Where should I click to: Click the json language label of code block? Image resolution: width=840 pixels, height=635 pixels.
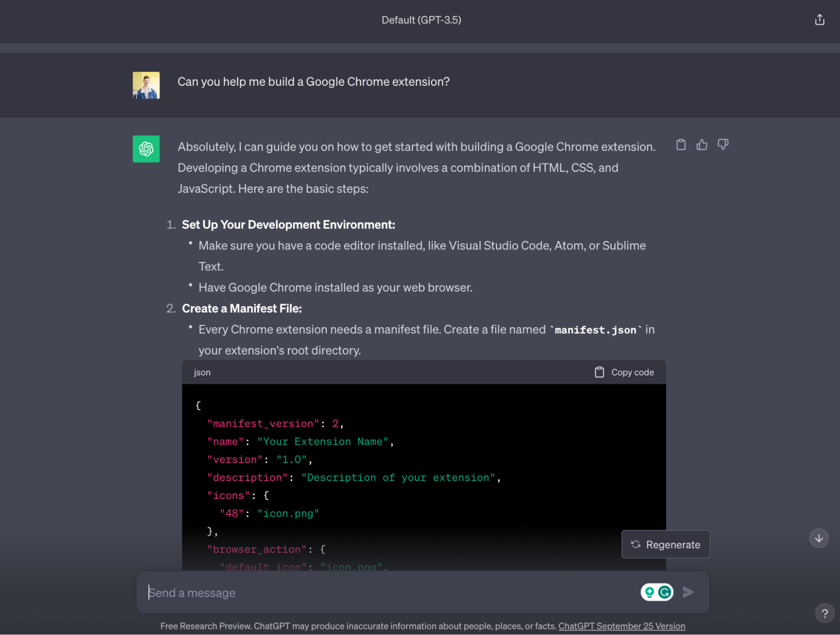click(202, 373)
